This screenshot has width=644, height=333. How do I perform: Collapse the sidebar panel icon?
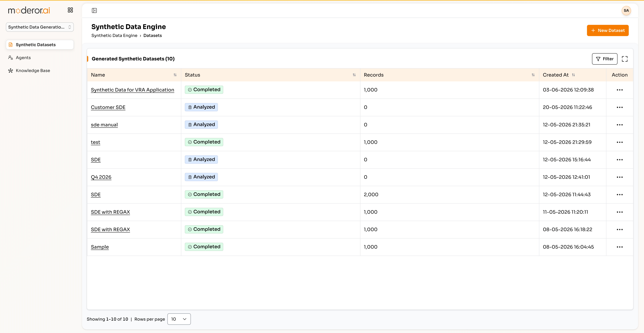click(94, 11)
